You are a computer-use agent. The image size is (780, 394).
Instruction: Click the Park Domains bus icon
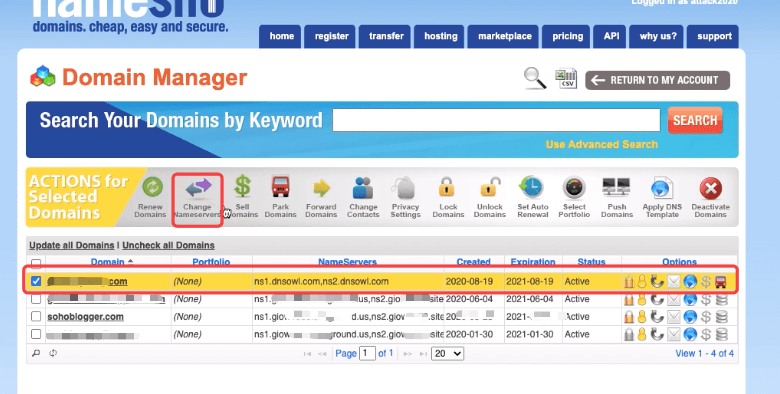click(x=281, y=188)
